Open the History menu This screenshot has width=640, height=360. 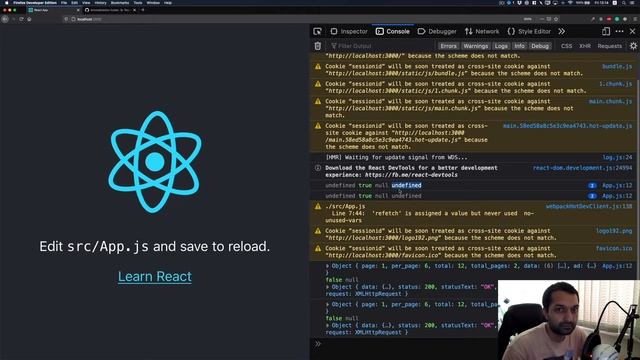pyautogui.click(x=100, y=2)
